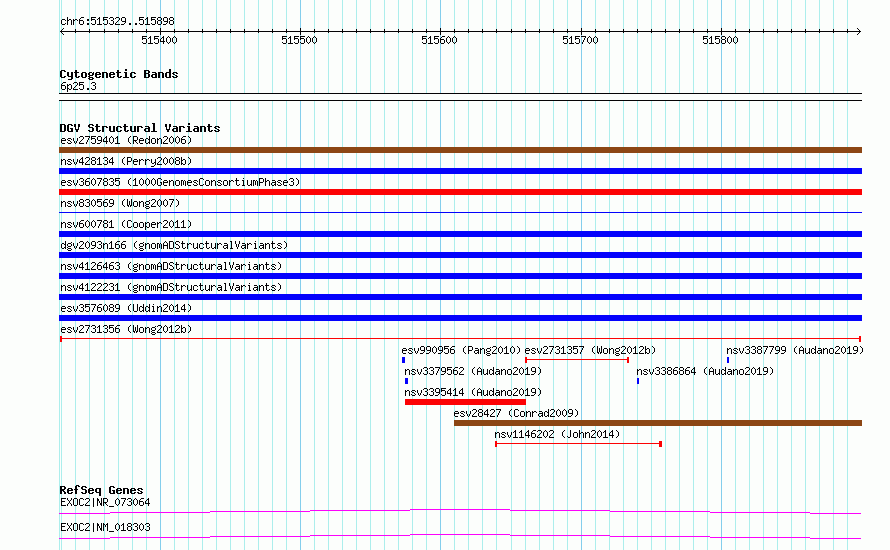Screen dimensions: 890x550
Task: Select the nsv4126463 gnomAD variant label
Action: [171, 266]
